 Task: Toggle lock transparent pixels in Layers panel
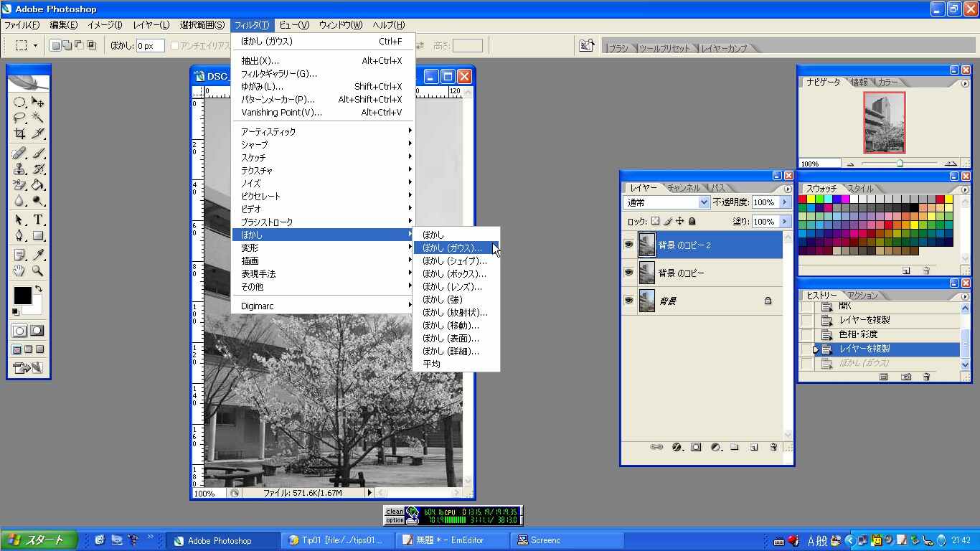point(655,222)
